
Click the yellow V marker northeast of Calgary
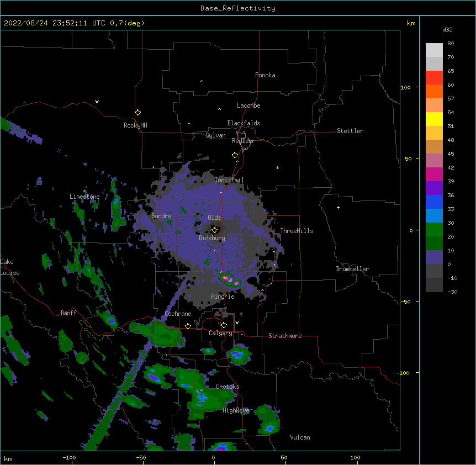tap(237, 323)
